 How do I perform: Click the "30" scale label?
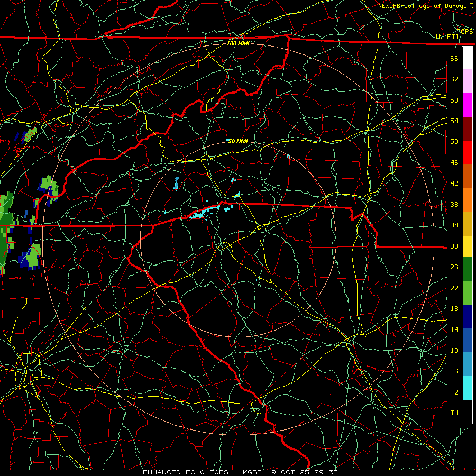(x=454, y=246)
